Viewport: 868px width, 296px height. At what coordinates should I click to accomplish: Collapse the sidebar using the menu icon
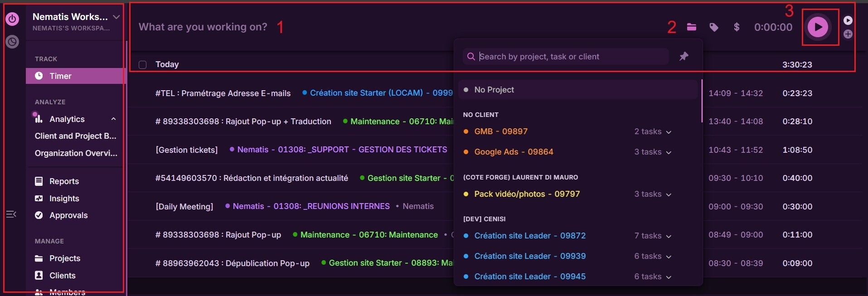click(11, 214)
